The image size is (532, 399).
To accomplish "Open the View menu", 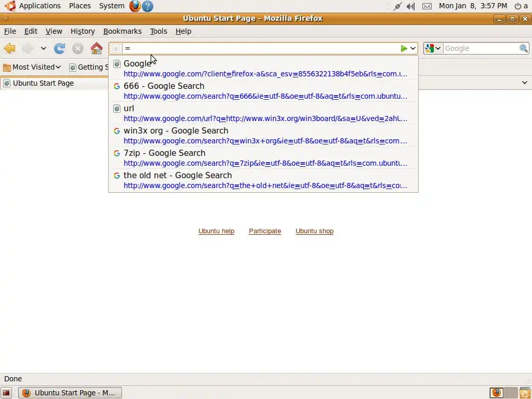I will 54,31.
